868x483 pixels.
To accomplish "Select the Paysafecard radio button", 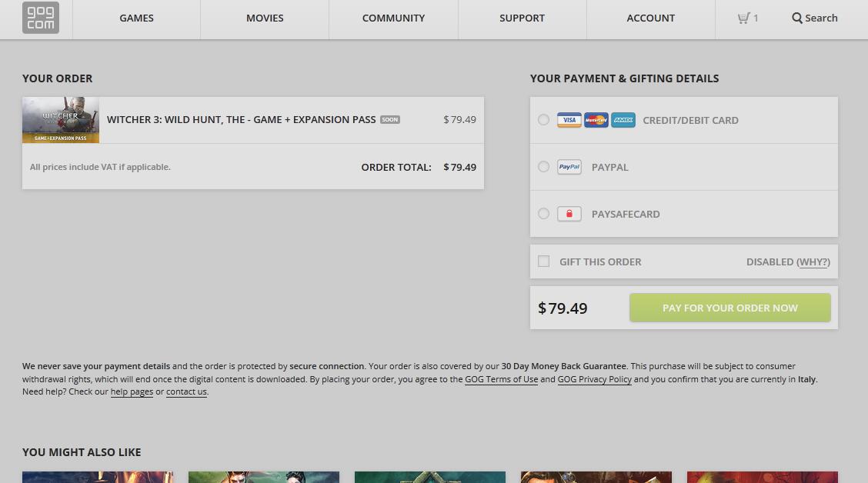I will (x=543, y=214).
